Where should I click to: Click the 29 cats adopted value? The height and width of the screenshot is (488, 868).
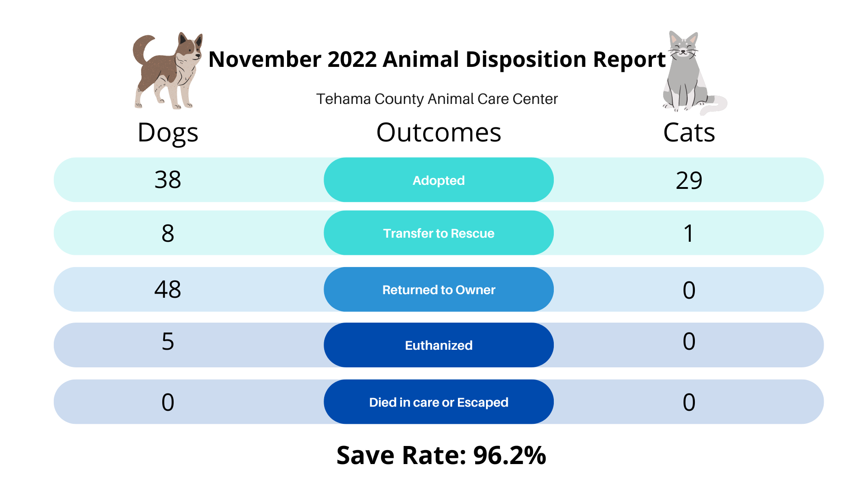(689, 180)
